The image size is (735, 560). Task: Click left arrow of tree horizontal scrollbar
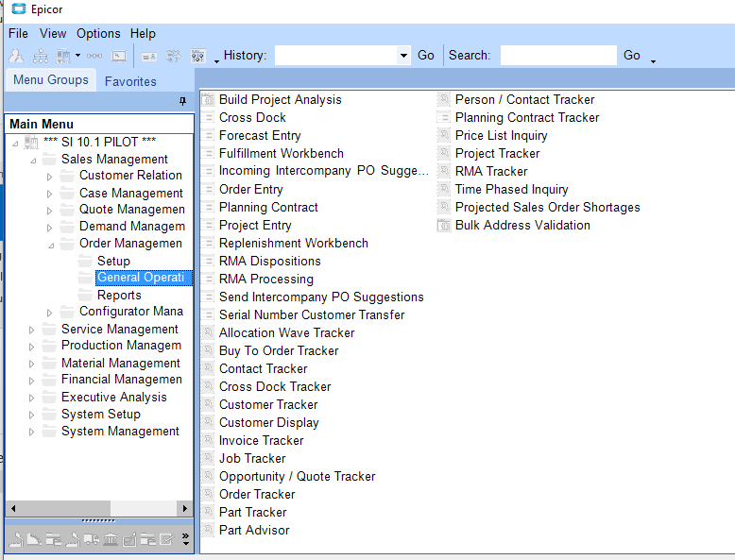click(x=13, y=508)
